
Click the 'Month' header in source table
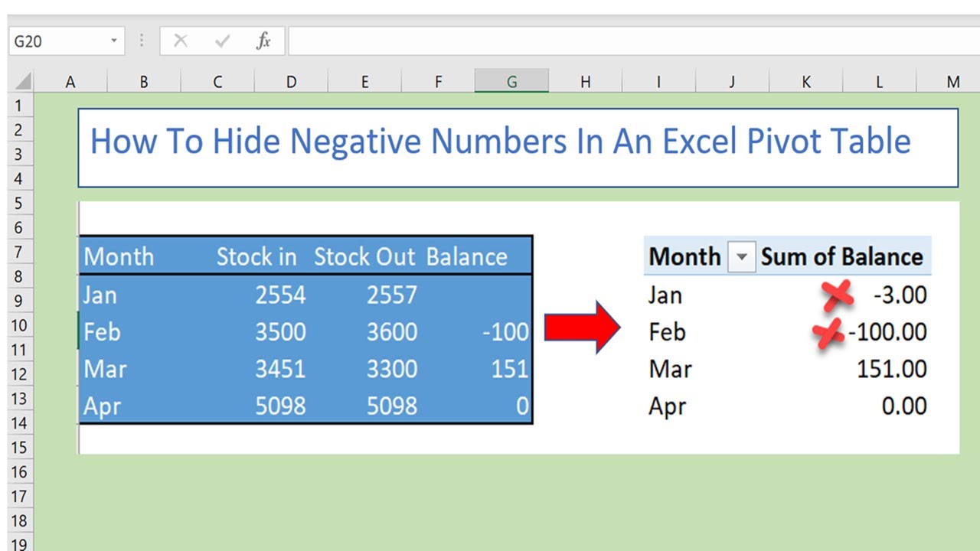119,256
